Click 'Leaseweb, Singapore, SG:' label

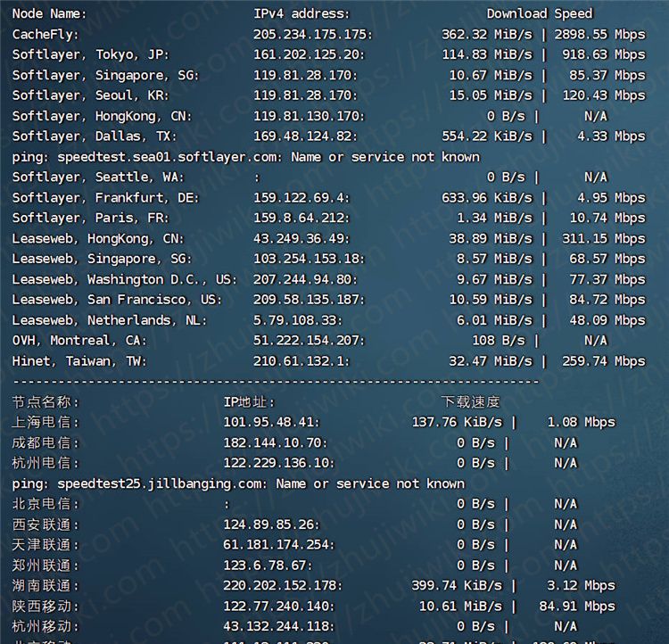[x=102, y=259]
